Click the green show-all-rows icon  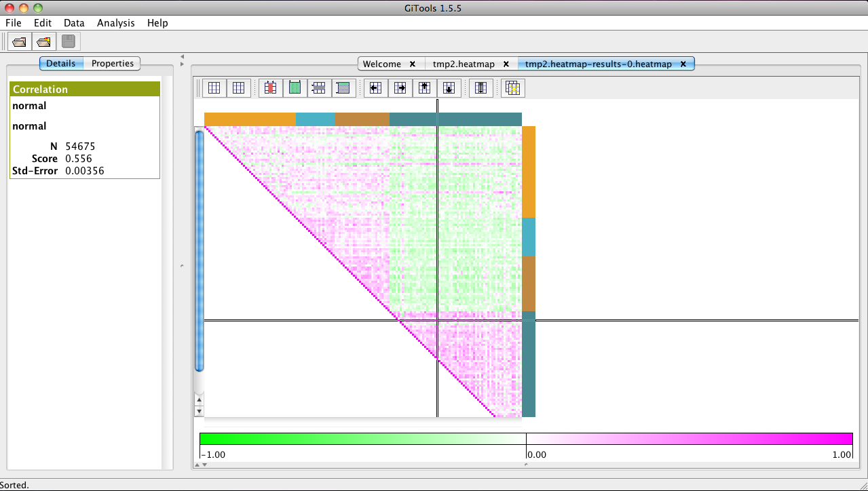pyautogui.click(x=343, y=87)
